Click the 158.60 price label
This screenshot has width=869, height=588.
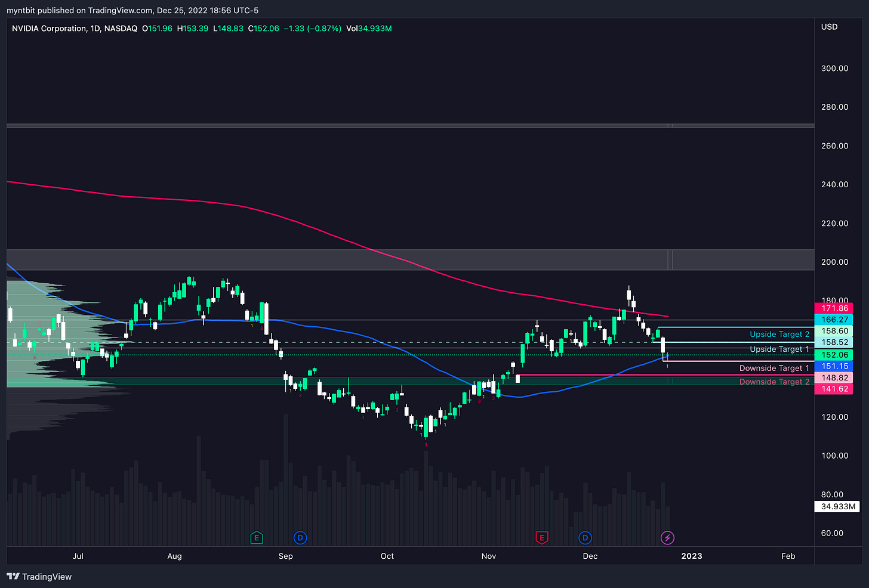[834, 331]
